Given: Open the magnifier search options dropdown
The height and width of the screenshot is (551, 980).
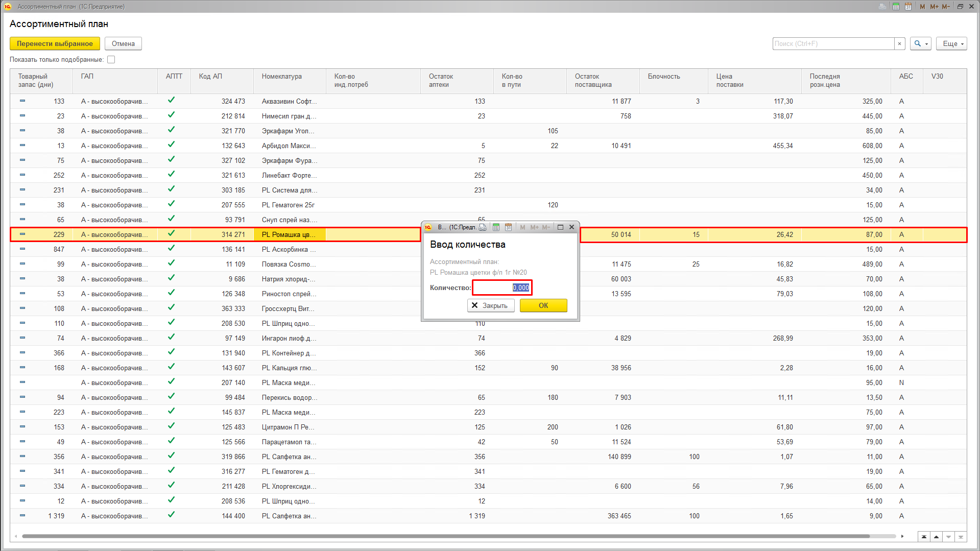Looking at the screenshot, I should (921, 44).
